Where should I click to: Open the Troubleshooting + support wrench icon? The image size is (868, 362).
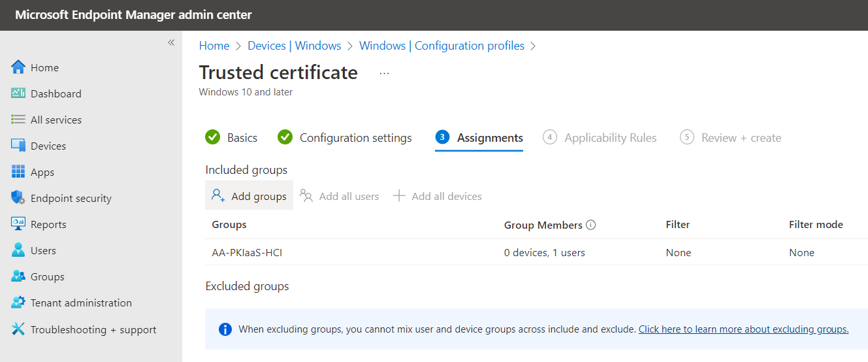(x=18, y=329)
